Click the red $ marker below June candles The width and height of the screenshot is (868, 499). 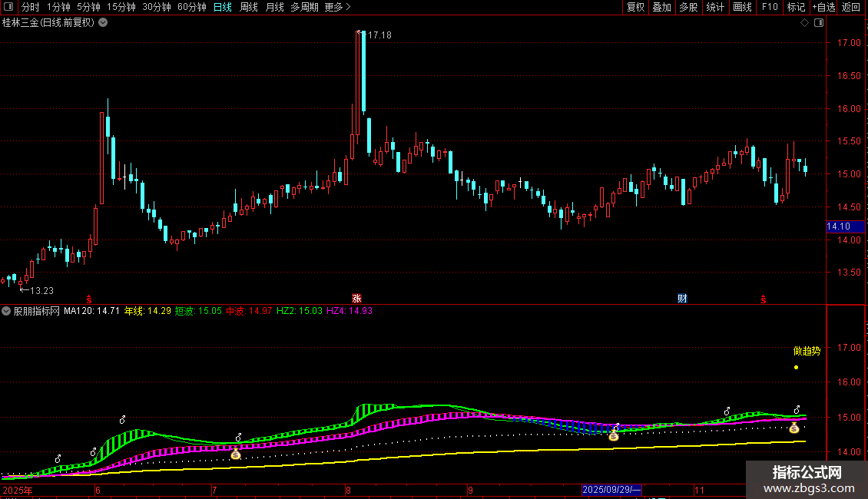tap(89, 299)
